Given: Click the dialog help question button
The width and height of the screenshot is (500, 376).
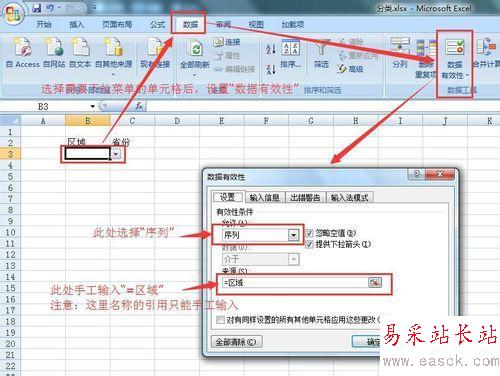Looking at the screenshot, I should [417, 174].
